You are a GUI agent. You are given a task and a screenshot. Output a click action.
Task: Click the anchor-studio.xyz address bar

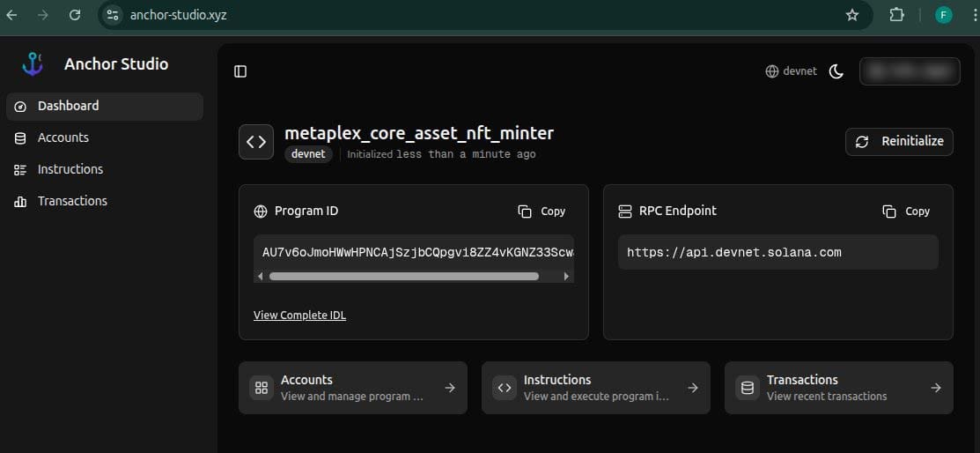click(484, 15)
